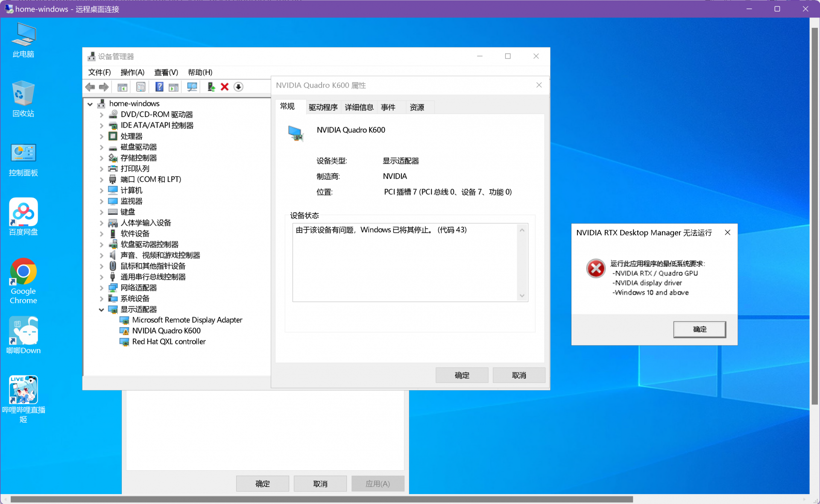
Task: Select NVIDIA Quadro K600 in device tree
Action: click(x=166, y=331)
